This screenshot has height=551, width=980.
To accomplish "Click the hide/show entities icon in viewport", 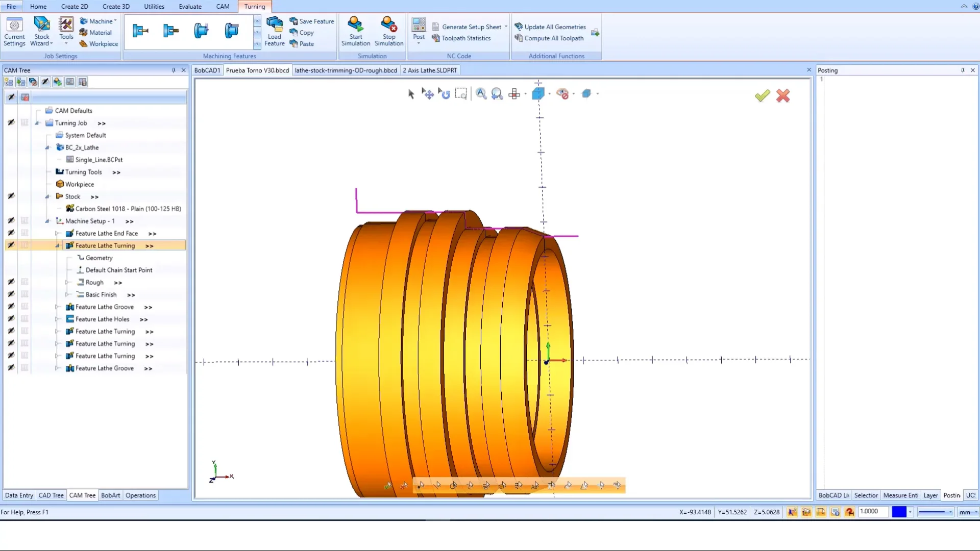I will pos(562,94).
